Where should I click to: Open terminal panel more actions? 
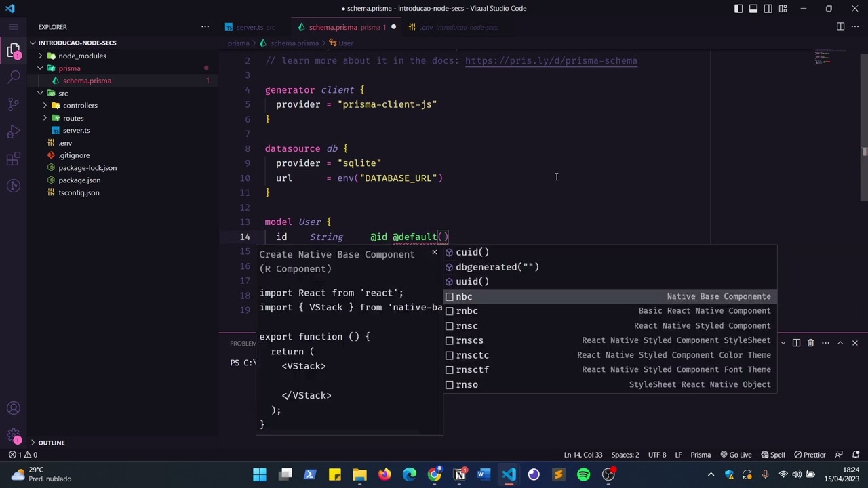tap(825, 343)
